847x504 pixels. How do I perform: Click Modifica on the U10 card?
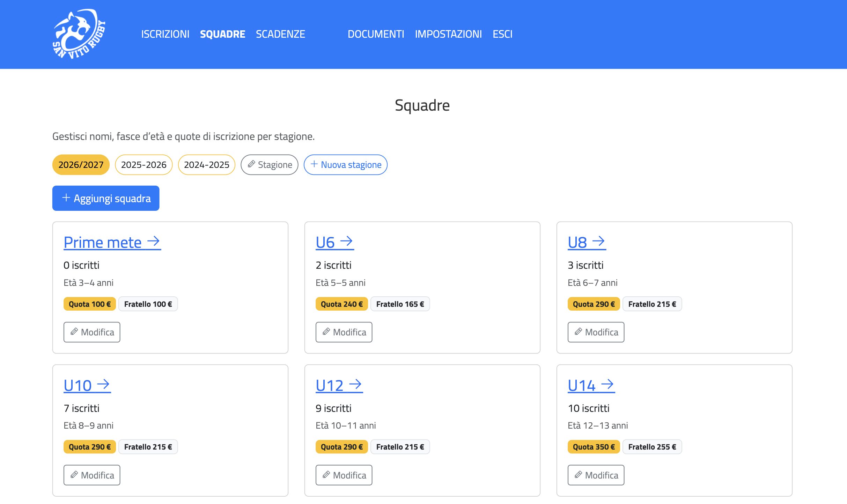(92, 475)
